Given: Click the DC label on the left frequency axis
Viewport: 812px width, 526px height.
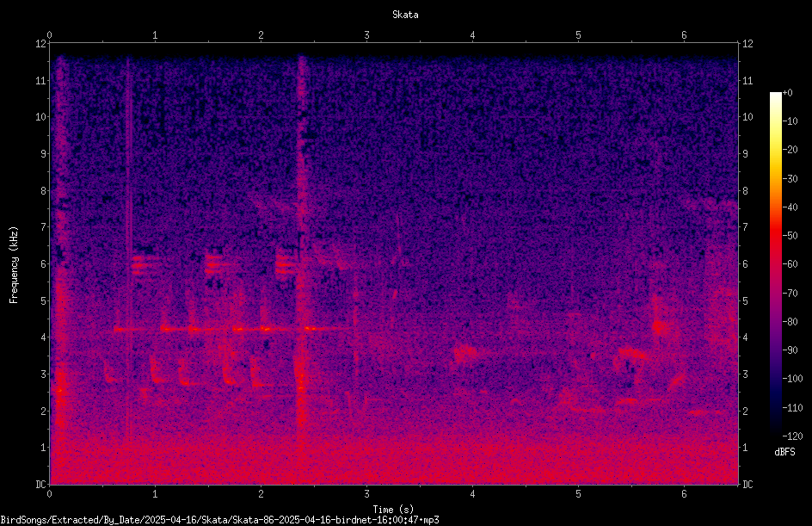Looking at the screenshot, I should [x=41, y=484].
